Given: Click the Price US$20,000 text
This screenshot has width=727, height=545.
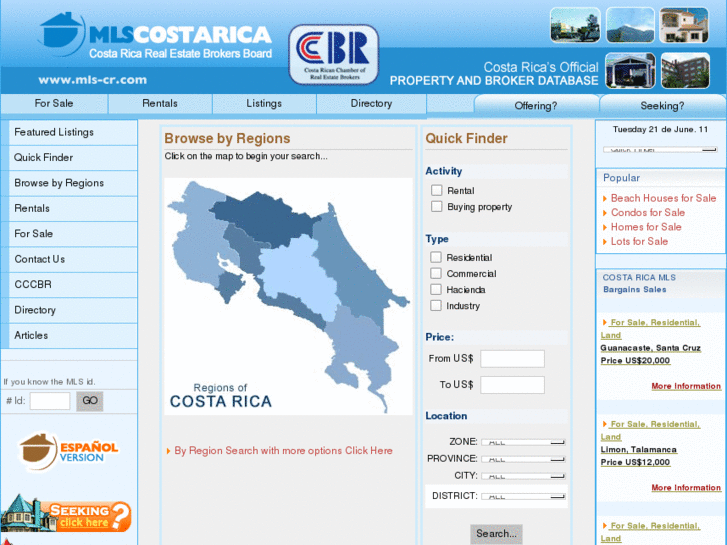Looking at the screenshot, I should 635,361.
